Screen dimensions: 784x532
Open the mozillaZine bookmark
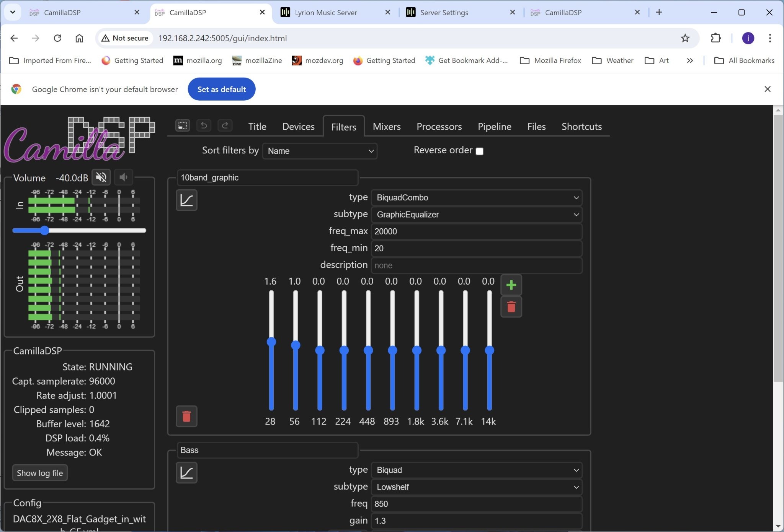tap(257, 60)
